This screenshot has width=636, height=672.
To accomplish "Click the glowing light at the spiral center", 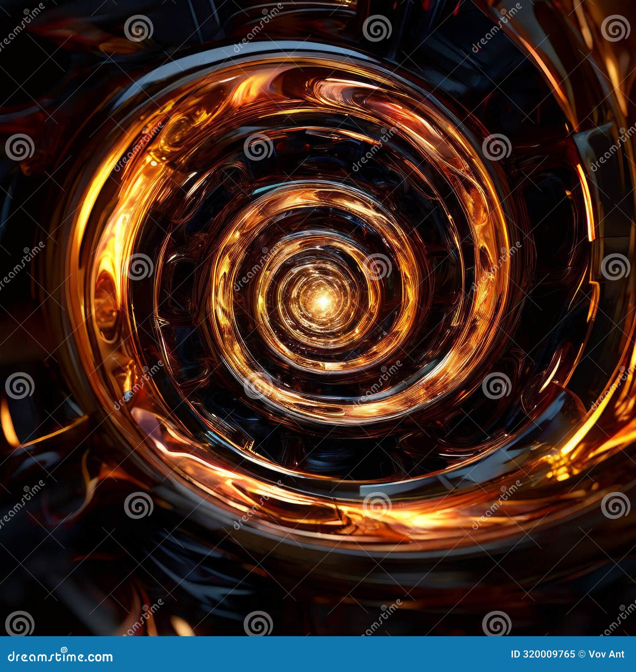I will coord(322,300).
